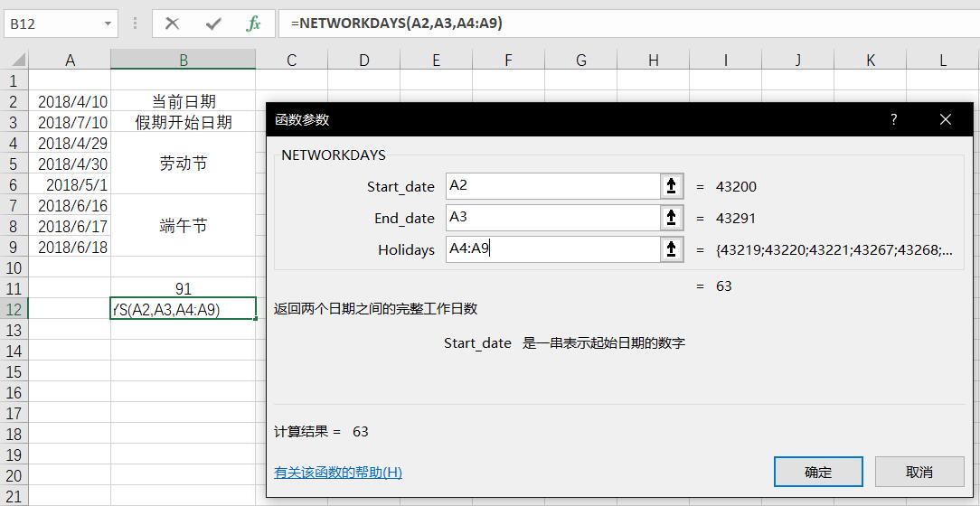
Task: Click cell containing 2018/4/10
Action: 70,101
